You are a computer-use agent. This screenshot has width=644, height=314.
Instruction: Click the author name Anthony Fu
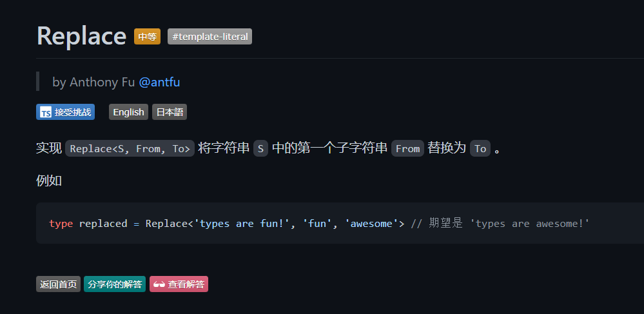click(102, 82)
